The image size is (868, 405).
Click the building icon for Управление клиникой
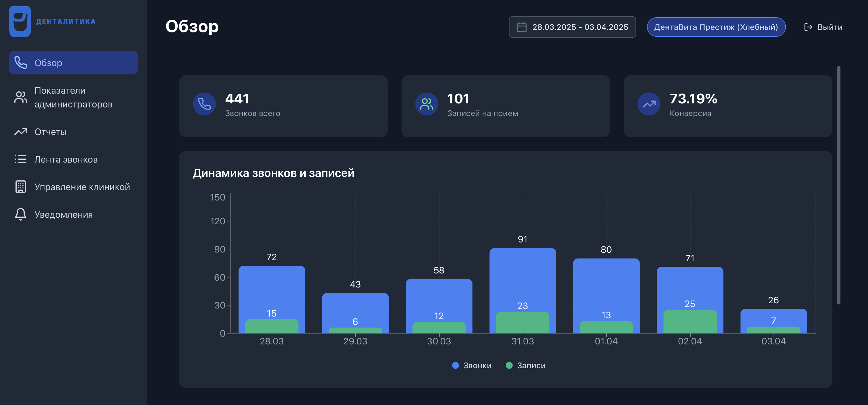pyautogui.click(x=21, y=187)
